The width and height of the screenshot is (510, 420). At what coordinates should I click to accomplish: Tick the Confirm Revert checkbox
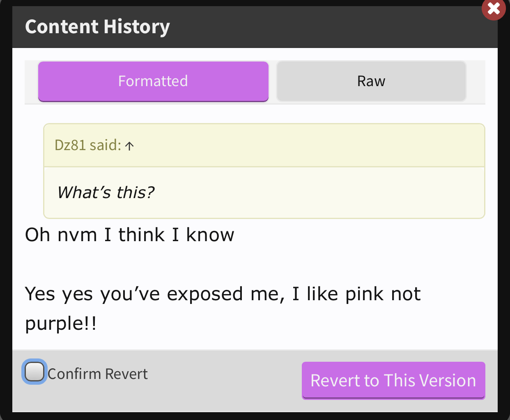[34, 372]
